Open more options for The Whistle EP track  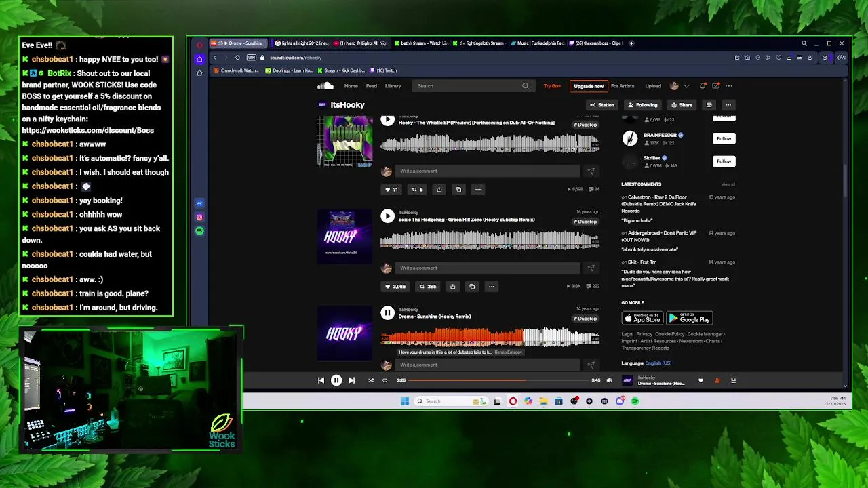477,190
